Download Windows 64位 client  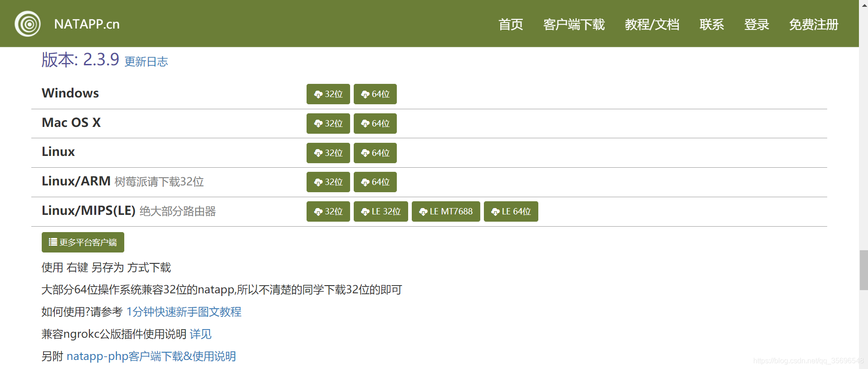click(x=375, y=94)
